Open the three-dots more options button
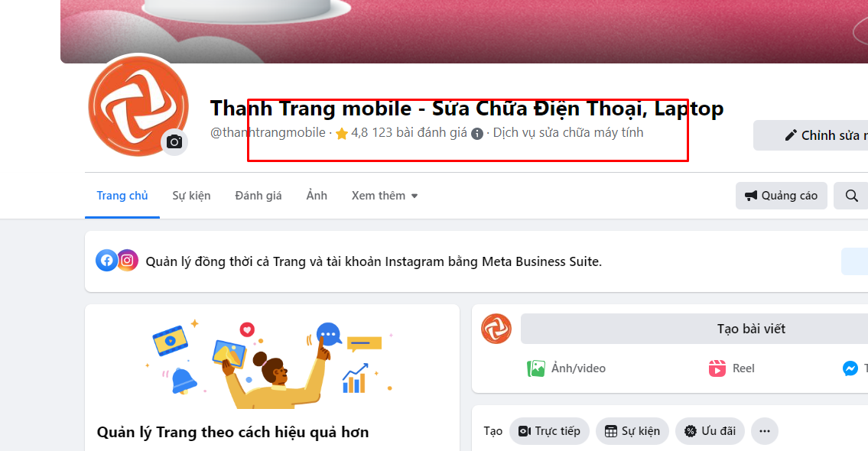The width and height of the screenshot is (868, 451). pyautogui.click(x=765, y=431)
